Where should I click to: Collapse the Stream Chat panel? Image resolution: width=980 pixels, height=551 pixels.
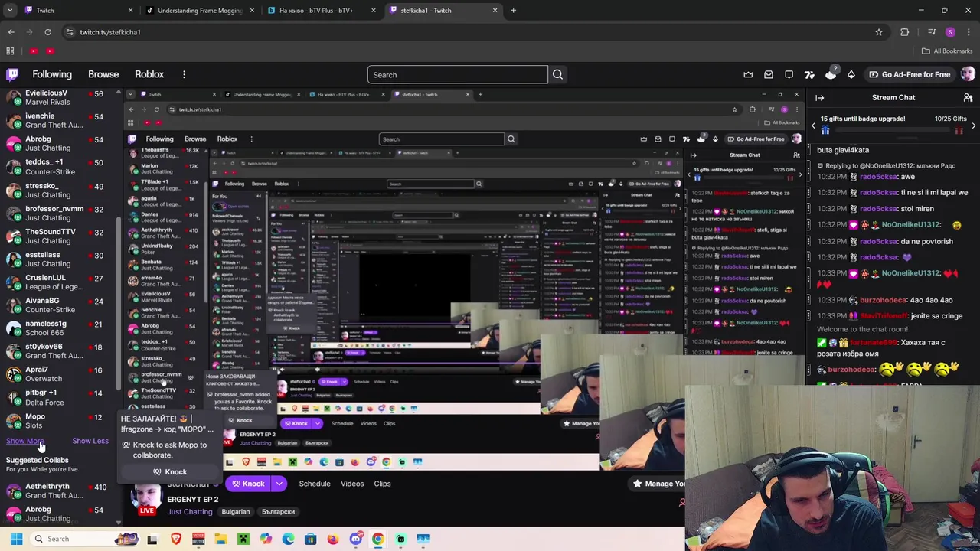(819, 97)
